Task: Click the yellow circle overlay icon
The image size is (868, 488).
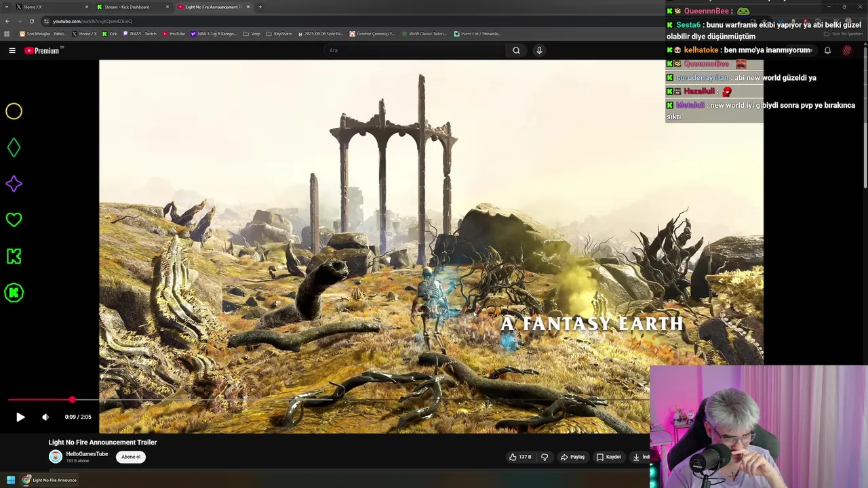Action: (x=14, y=111)
